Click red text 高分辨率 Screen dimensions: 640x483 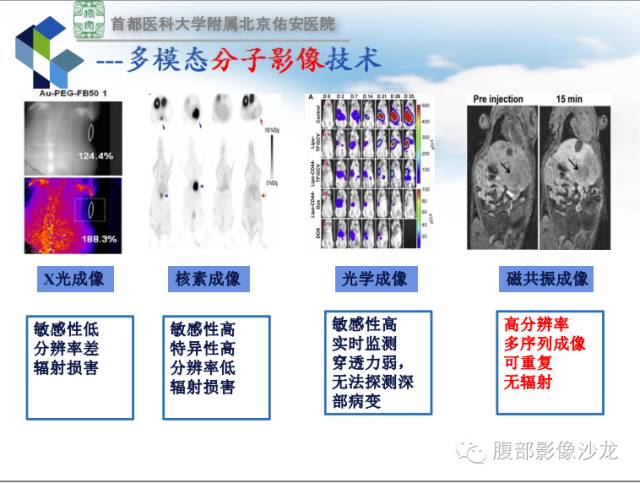point(536,324)
